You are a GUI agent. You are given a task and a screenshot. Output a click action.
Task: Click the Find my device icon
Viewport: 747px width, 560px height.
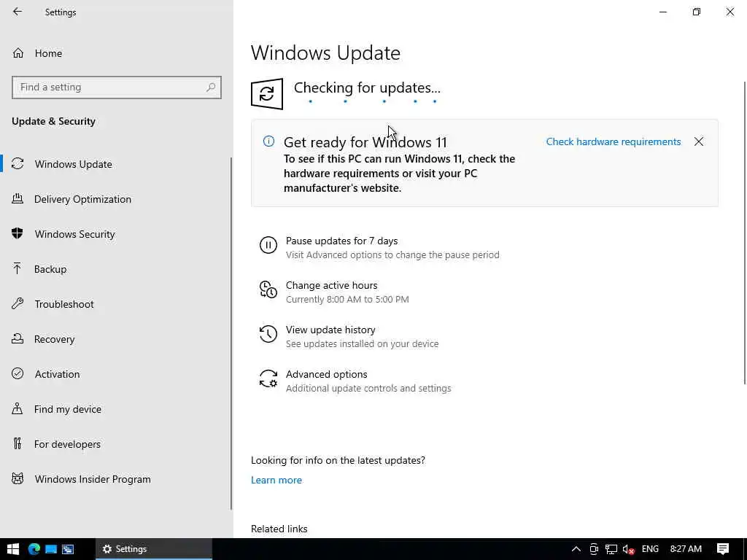point(18,409)
